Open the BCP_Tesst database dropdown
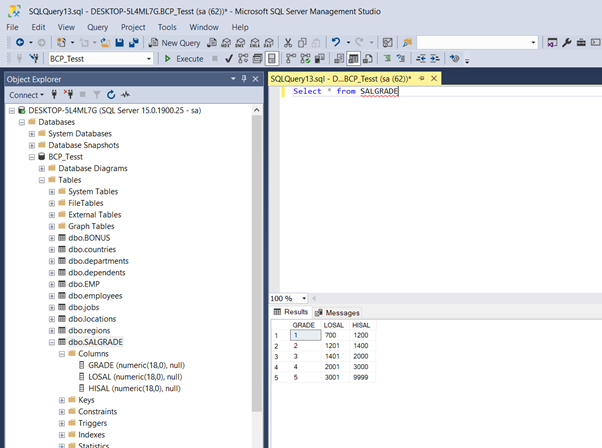The height and width of the screenshot is (448, 602). click(x=149, y=59)
